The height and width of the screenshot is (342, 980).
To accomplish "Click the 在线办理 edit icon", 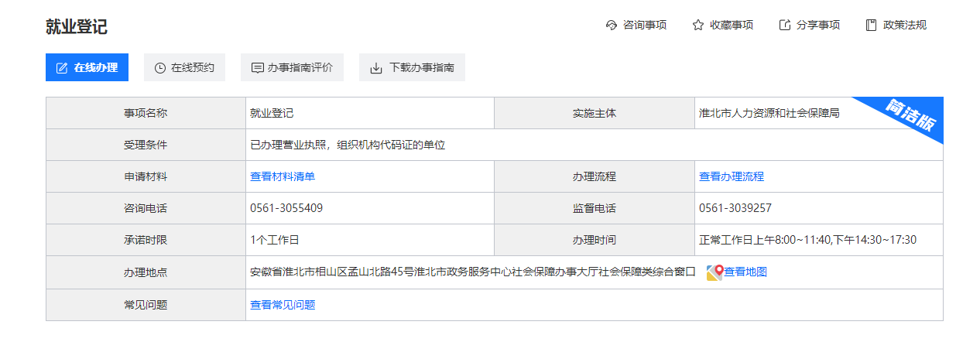I will point(63,68).
